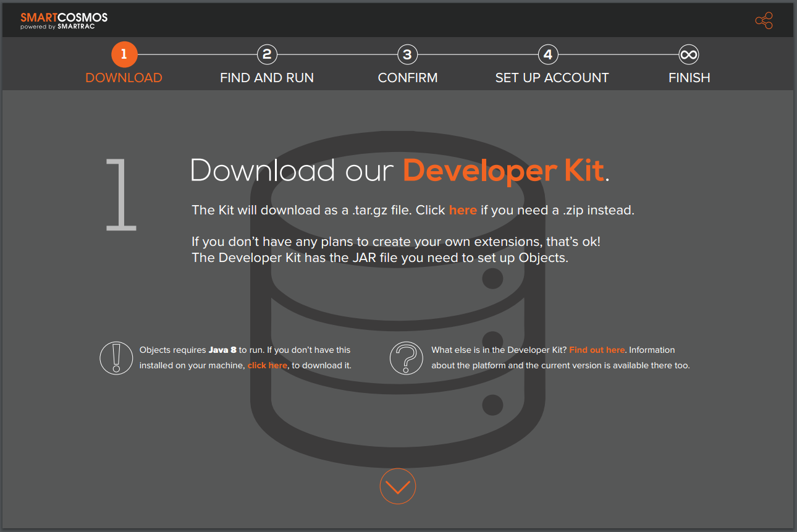The width and height of the screenshot is (797, 532).
Task: Click text 'The Kit will download as a .tar.gz file'
Action: coord(301,210)
